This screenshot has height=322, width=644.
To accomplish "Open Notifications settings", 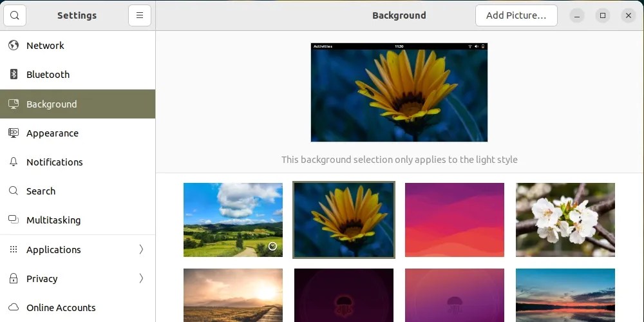I will (x=78, y=162).
